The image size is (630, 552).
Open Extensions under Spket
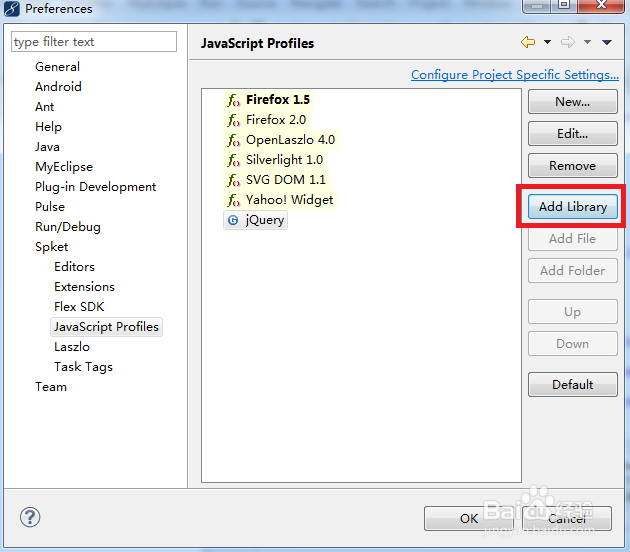[x=84, y=287]
